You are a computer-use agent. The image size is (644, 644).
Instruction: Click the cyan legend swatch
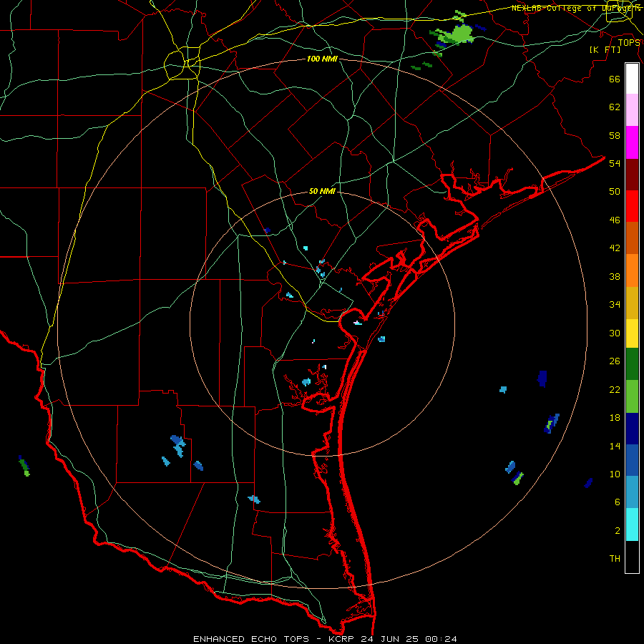pyautogui.click(x=632, y=525)
